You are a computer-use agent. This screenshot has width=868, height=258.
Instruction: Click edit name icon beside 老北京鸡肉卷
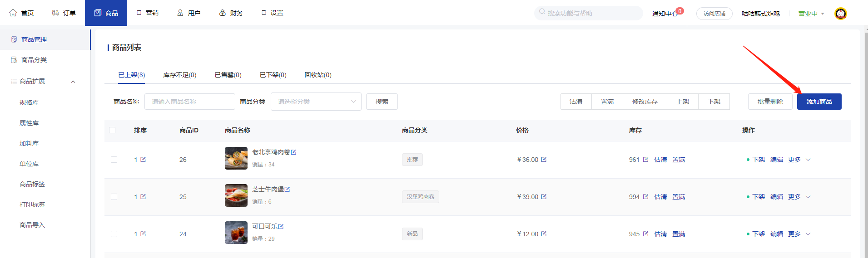[293, 152]
